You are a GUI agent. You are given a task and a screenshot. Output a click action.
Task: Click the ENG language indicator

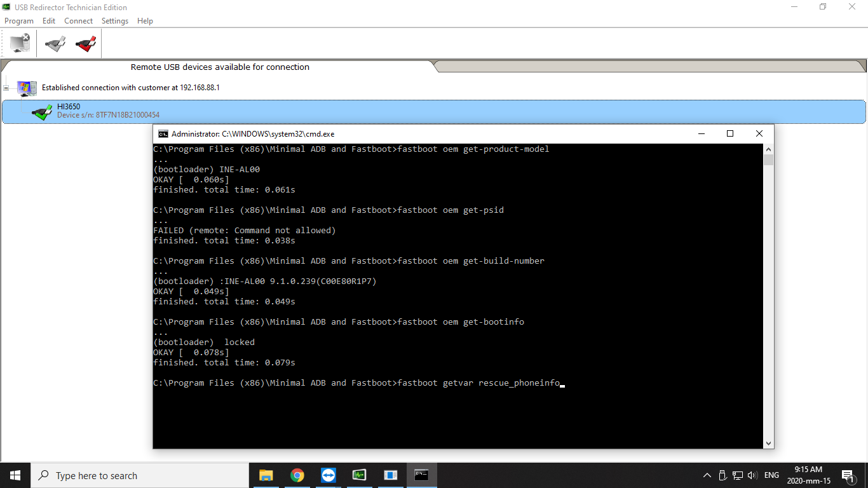tap(771, 475)
